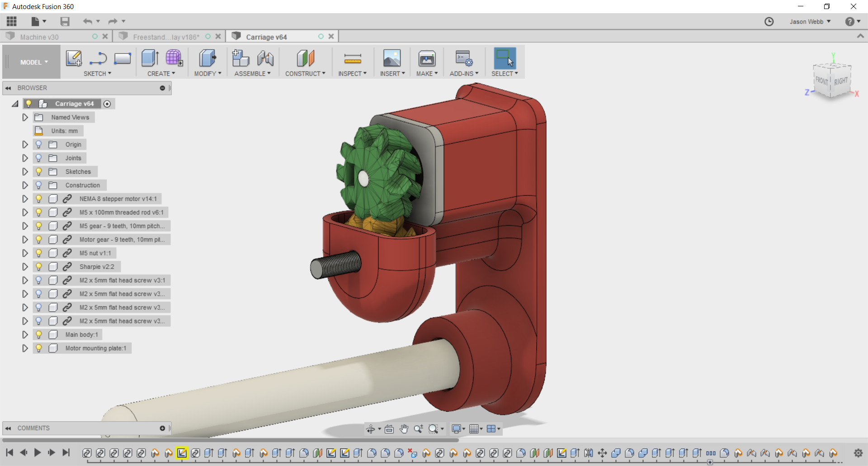The height and width of the screenshot is (466, 868).
Task: Undo the last action
Action: (x=88, y=21)
